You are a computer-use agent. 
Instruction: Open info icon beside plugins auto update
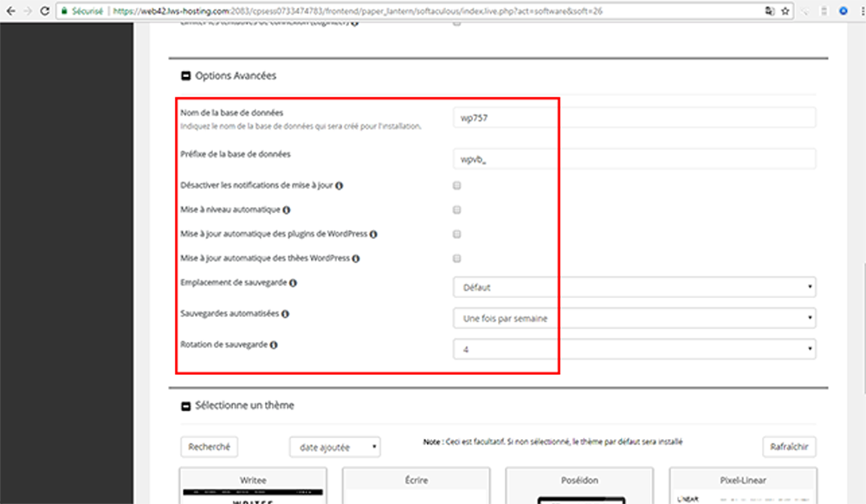tap(373, 234)
